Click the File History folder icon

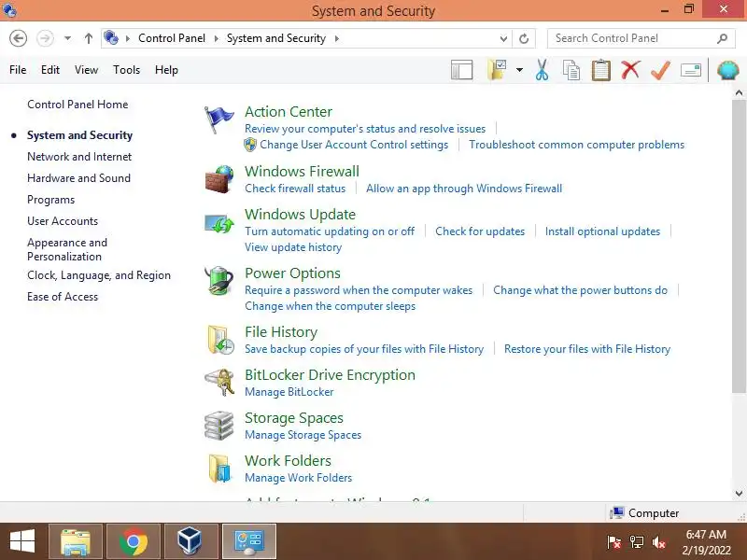220,340
